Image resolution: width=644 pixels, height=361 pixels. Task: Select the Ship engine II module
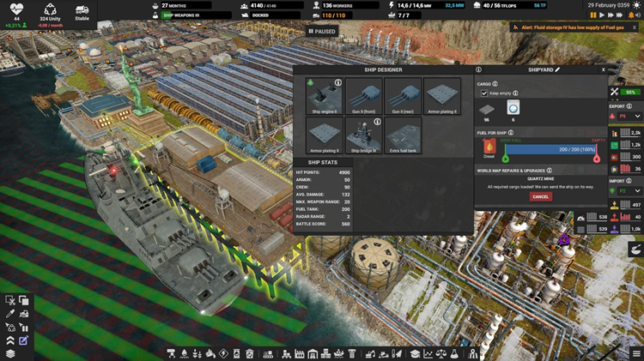(324, 96)
